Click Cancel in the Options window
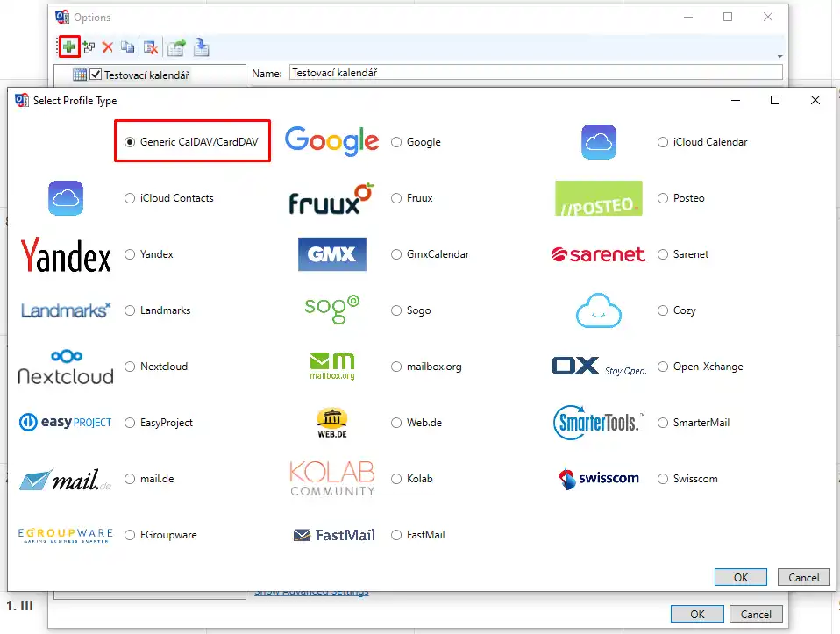840x634 pixels. tap(756, 614)
